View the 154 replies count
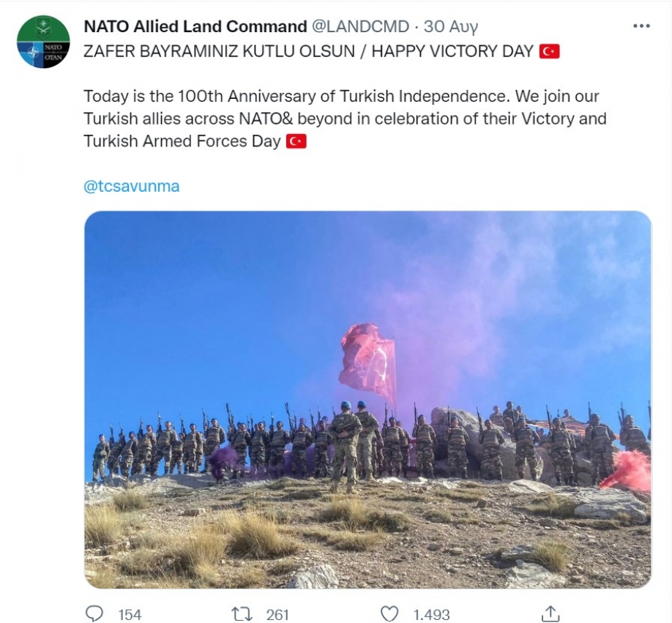The image size is (672, 623). coord(130,615)
